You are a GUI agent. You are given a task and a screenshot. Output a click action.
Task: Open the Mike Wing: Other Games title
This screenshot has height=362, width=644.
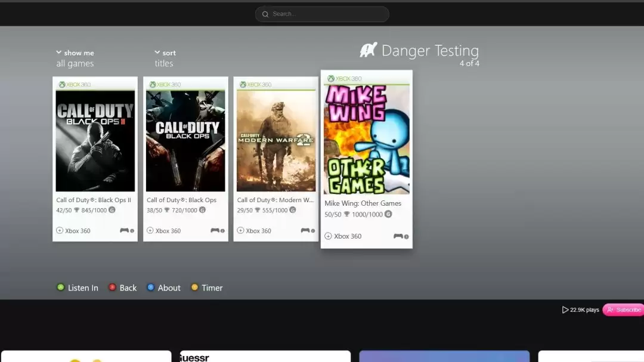(363, 203)
